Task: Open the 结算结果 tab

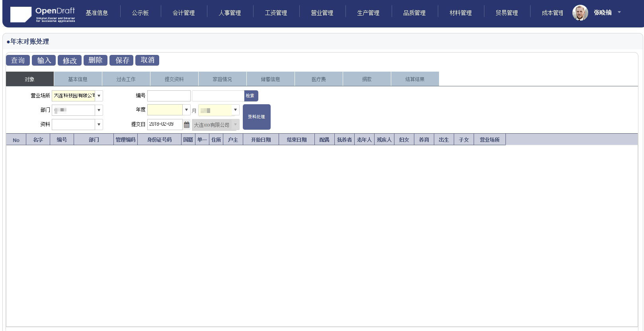Action: pos(415,79)
